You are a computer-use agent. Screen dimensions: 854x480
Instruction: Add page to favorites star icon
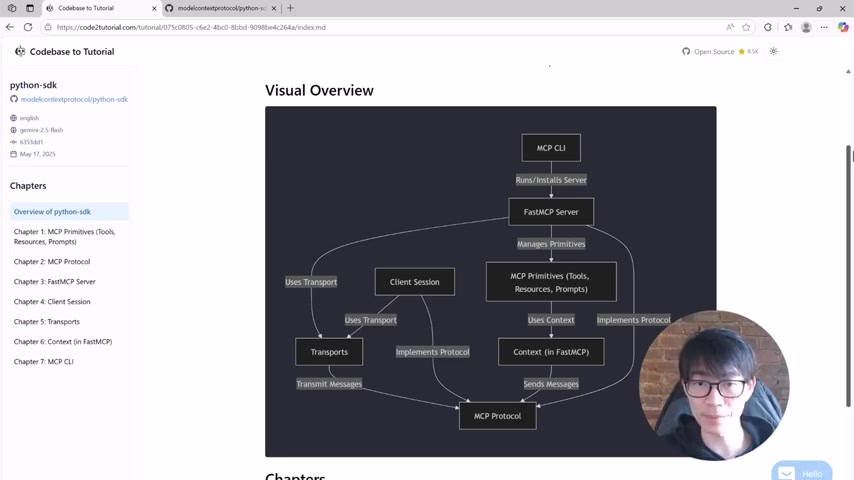point(746,27)
